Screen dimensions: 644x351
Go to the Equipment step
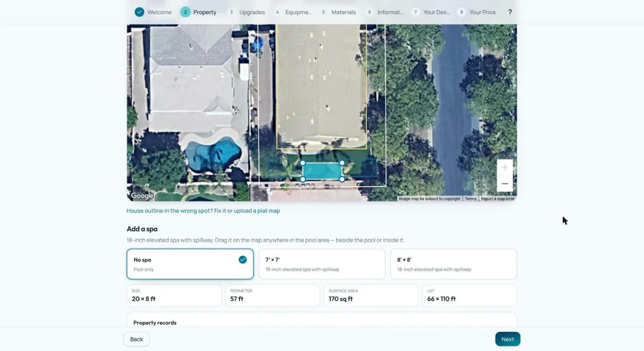click(x=292, y=12)
